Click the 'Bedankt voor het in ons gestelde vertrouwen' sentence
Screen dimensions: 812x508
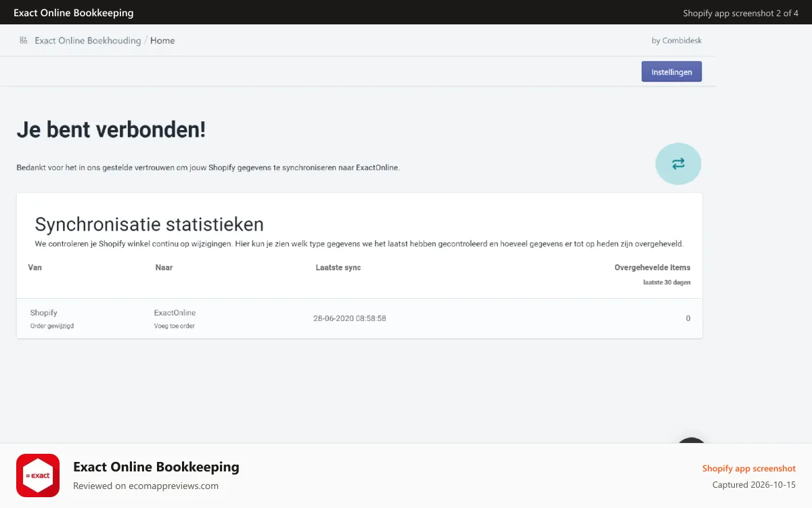[x=208, y=167]
